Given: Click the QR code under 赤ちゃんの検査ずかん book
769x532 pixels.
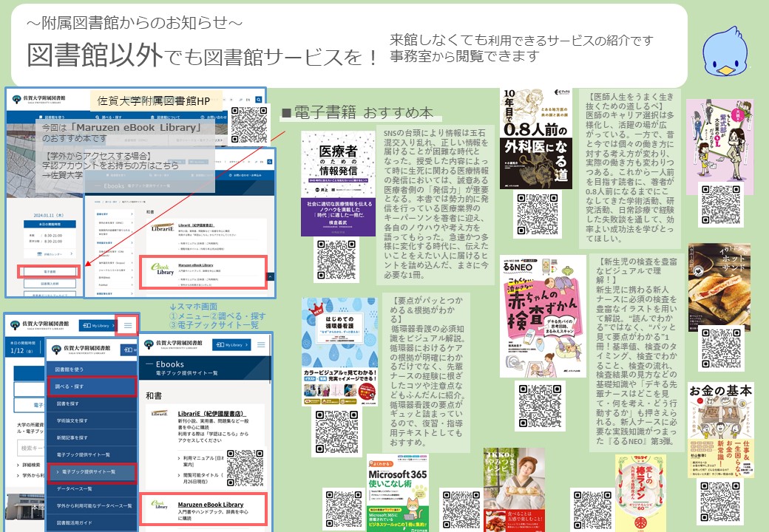Looking at the screenshot, I should [x=540, y=406].
